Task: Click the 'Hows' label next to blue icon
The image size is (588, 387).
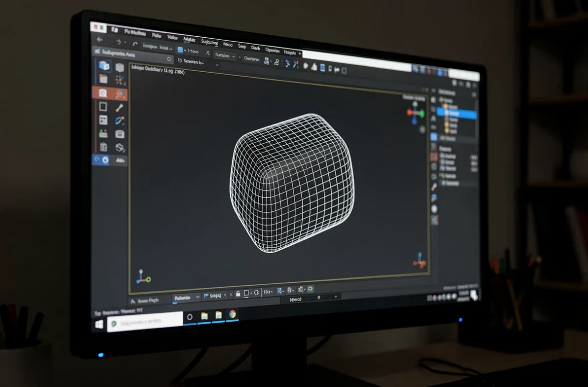Action: click(194, 51)
